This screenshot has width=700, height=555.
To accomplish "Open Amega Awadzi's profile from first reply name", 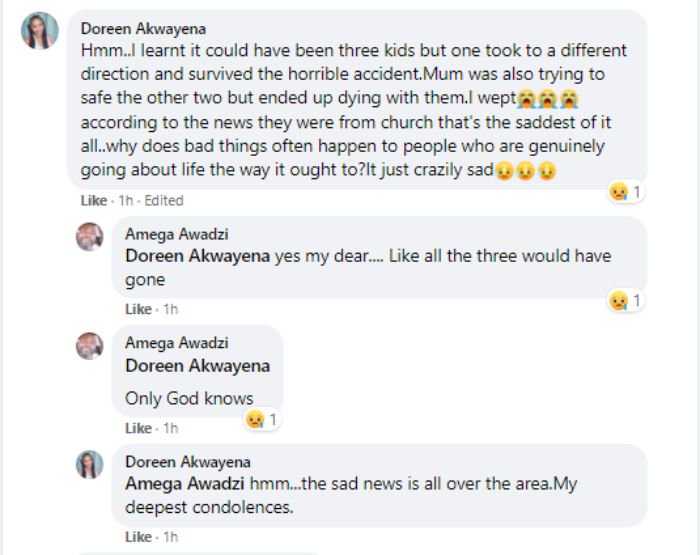I will click(175, 234).
